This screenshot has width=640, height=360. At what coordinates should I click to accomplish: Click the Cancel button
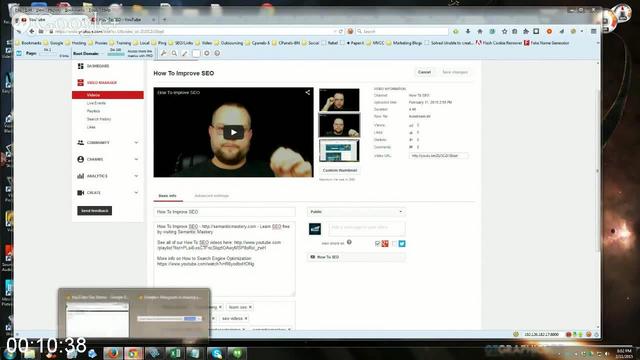[x=424, y=72]
